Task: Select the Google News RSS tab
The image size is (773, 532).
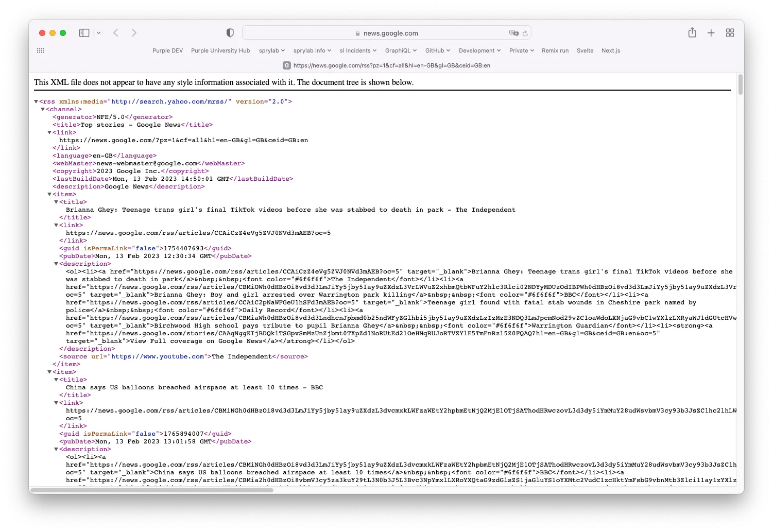Action: (x=387, y=65)
